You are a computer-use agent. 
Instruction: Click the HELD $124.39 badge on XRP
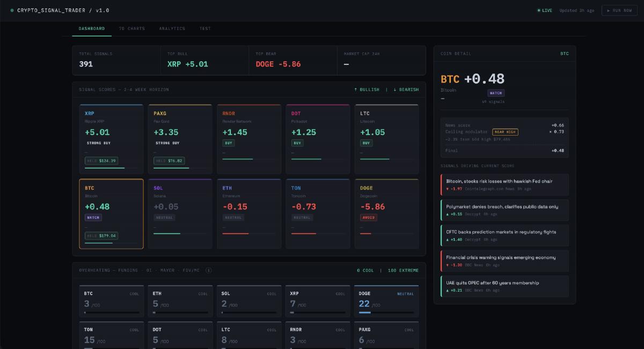click(x=101, y=161)
